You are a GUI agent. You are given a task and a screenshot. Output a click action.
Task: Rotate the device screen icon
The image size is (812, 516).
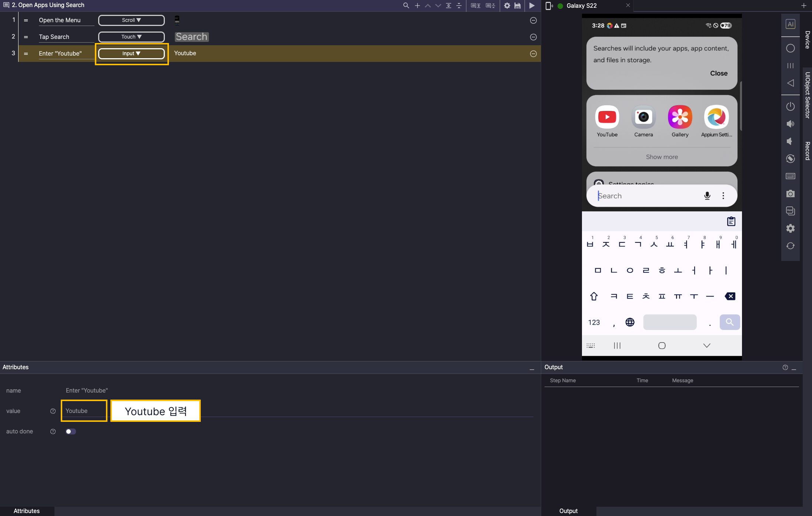(790, 159)
